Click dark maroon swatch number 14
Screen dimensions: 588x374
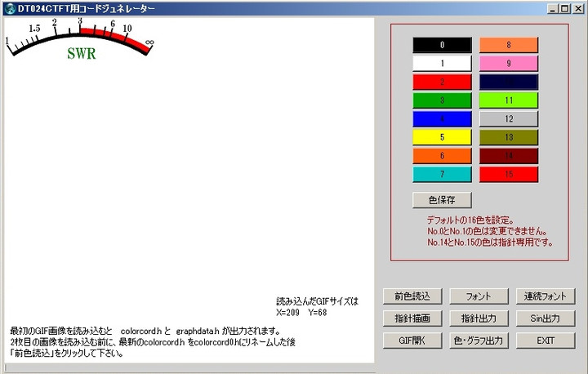(509, 156)
